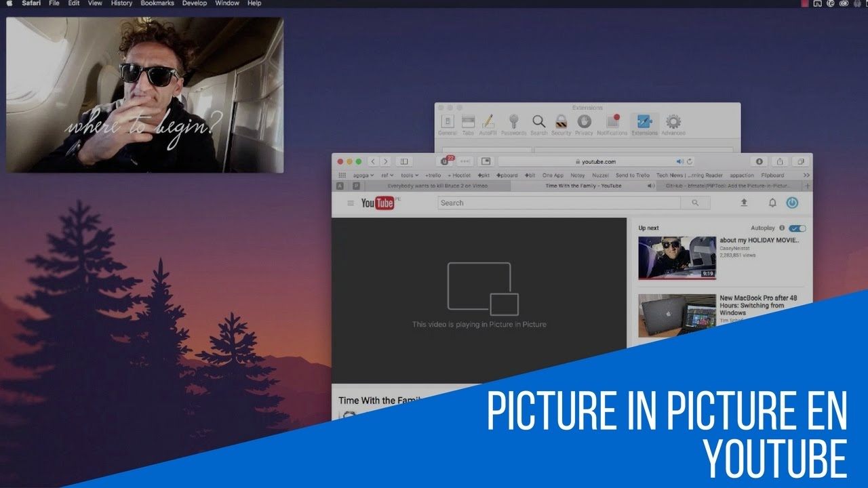Click Creative Cloud icon in menu bar
Viewport: 868px width, 488px height.
844,3
